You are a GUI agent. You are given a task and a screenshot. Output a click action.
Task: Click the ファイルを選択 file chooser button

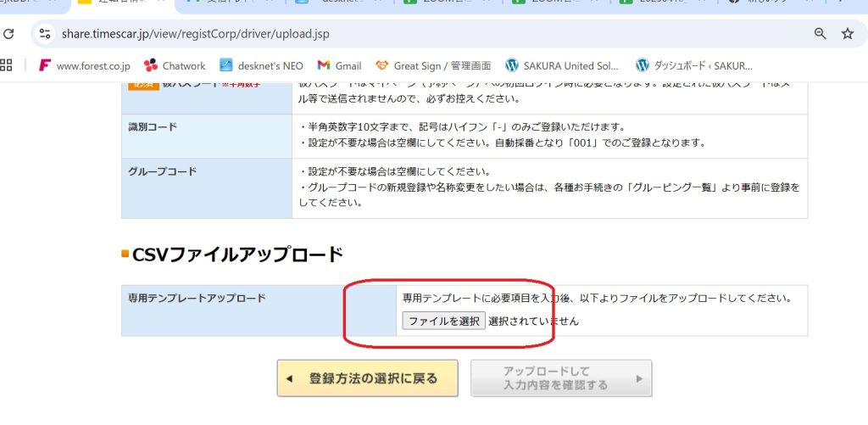(443, 322)
